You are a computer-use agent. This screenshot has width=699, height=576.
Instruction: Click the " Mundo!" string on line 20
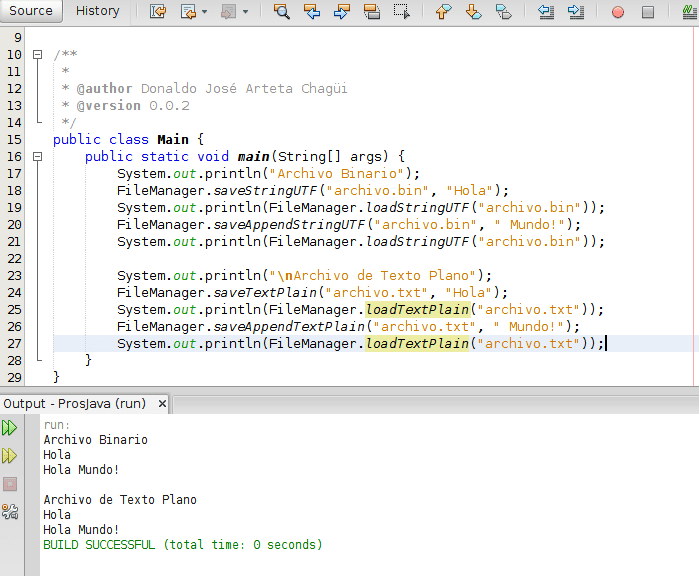(x=530, y=225)
